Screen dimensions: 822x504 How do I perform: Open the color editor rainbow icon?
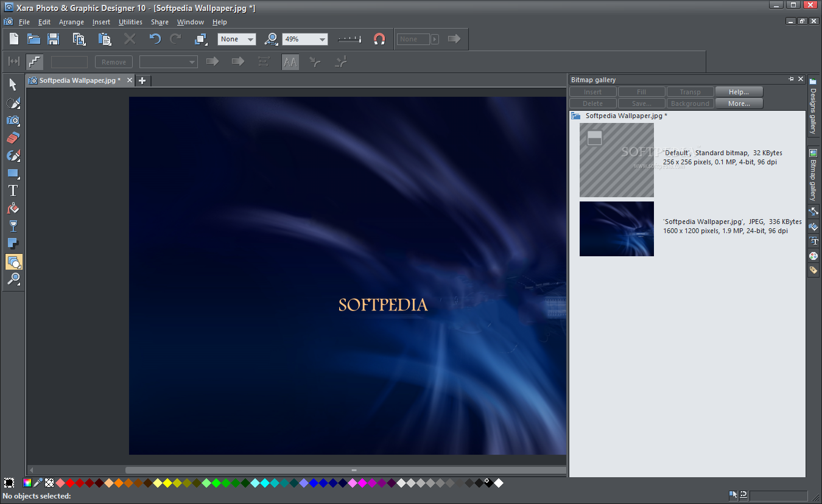click(27, 483)
